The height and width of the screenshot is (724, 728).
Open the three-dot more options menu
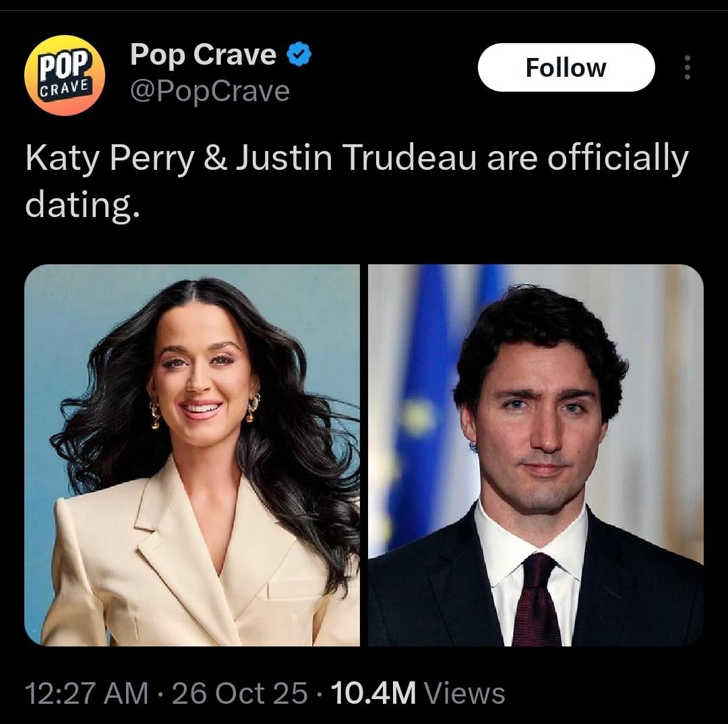tap(687, 67)
